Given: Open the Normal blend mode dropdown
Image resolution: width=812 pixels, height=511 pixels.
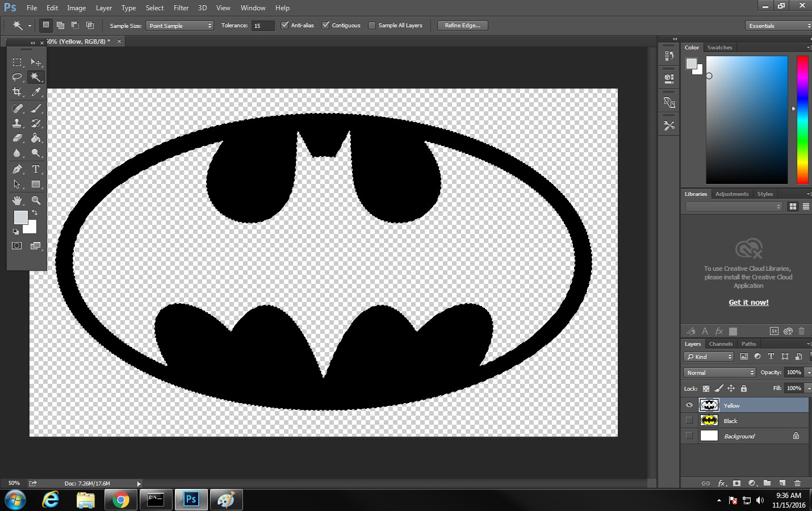Looking at the screenshot, I should click(x=719, y=372).
